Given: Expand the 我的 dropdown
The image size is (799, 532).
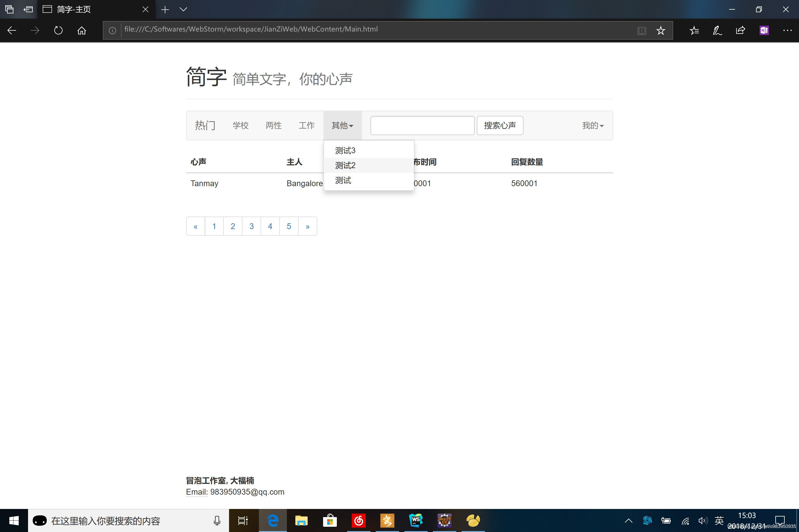Looking at the screenshot, I should (592, 125).
